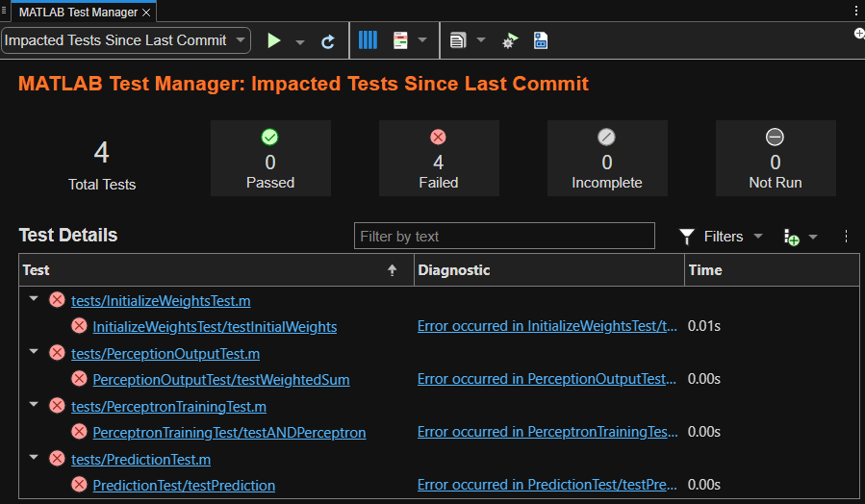Open Impacted Tests Since Last Commit dropdown

coord(126,40)
